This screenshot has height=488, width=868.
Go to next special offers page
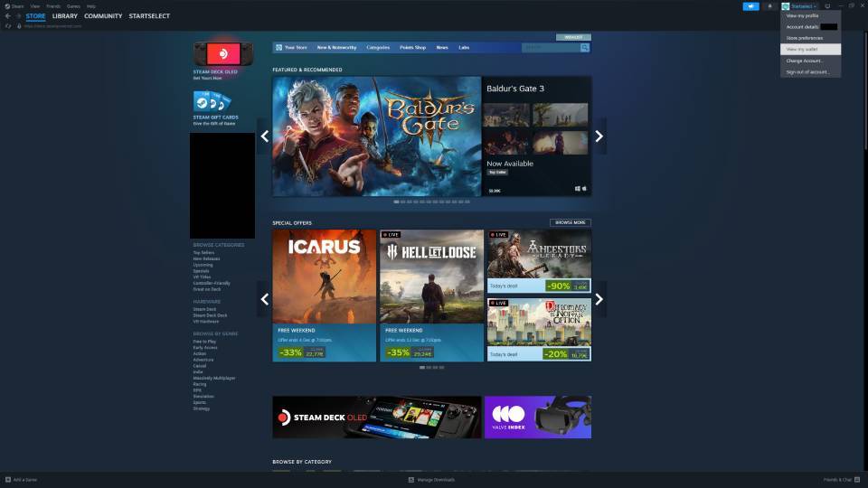[x=599, y=299]
